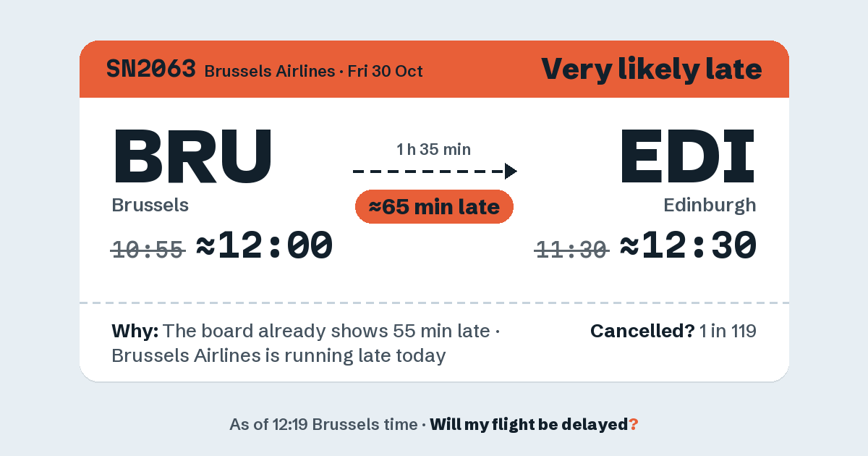Select the Brussels city name
Viewport: 868px width, 456px height.
[150, 205]
